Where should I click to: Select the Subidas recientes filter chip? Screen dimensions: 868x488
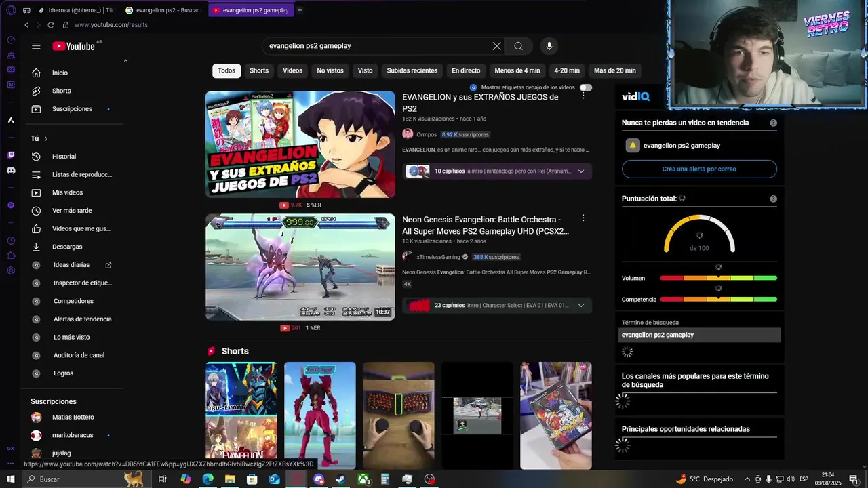412,70
